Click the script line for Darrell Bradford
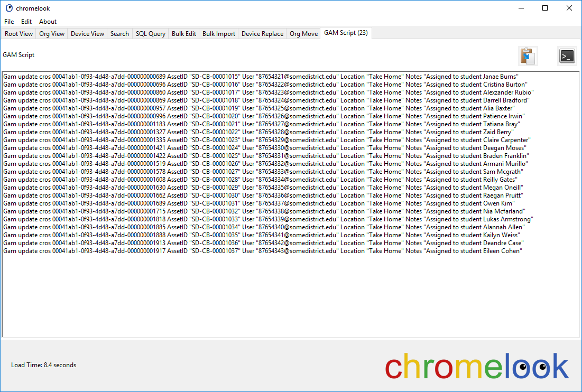This screenshot has height=392, width=582. pos(266,100)
